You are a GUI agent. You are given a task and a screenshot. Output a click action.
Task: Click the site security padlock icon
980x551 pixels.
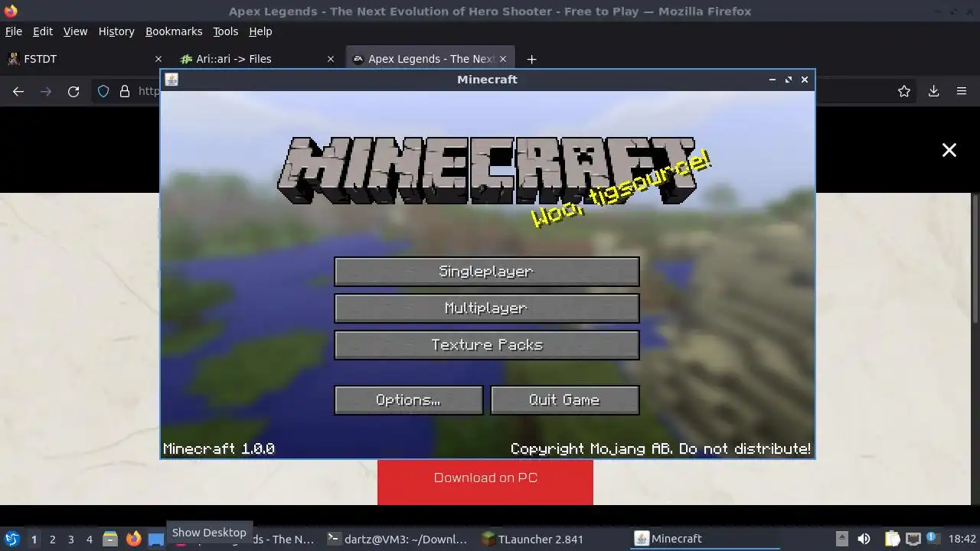[x=125, y=91]
